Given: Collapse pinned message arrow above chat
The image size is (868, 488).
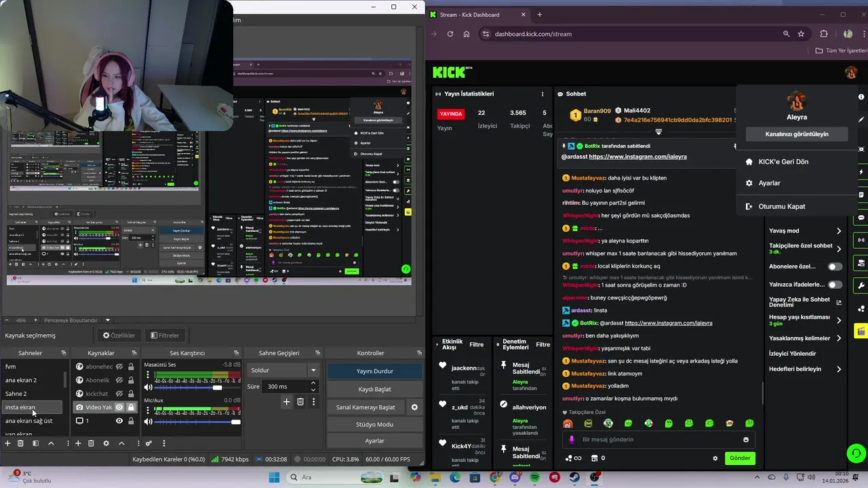Looking at the screenshot, I should 658,131.
